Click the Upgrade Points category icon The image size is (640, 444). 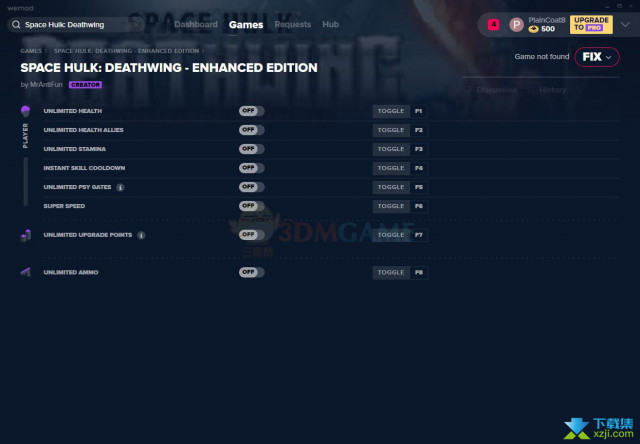tap(26, 235)
